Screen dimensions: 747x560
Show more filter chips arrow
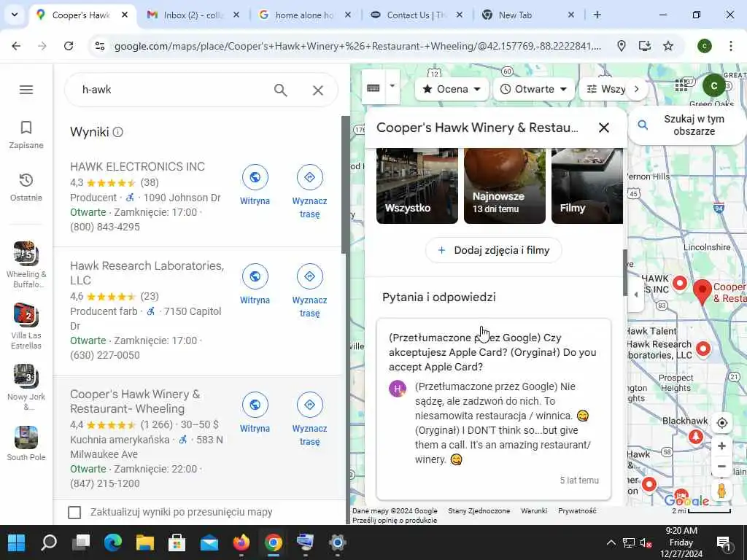pyautogui.click(x=636, y=89)
